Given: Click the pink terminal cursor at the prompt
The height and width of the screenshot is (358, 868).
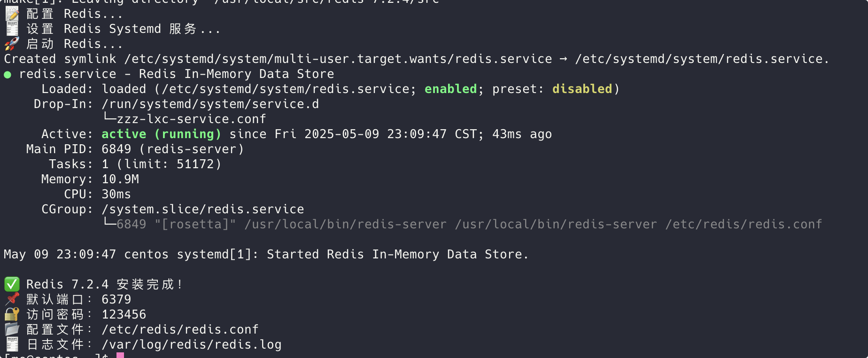Looking at the screenshot, I should pyautogui.click(x=120, y=355).
